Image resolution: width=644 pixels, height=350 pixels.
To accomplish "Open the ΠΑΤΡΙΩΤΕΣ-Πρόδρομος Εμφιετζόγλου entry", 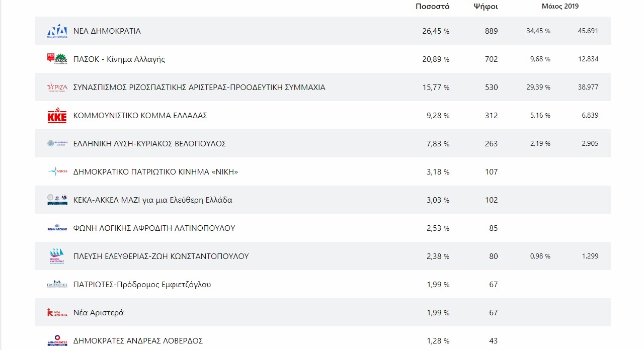I will click(142, 285).
